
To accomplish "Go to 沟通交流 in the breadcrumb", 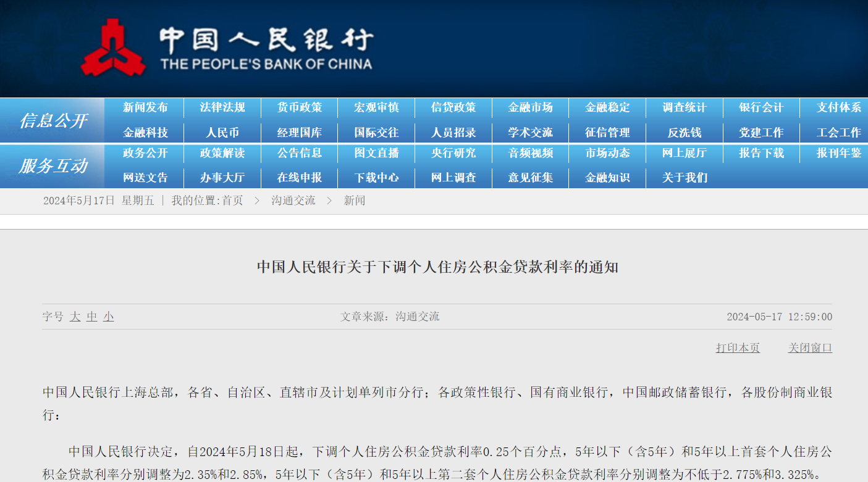I will pyautogui.click(x=293, y=201).
